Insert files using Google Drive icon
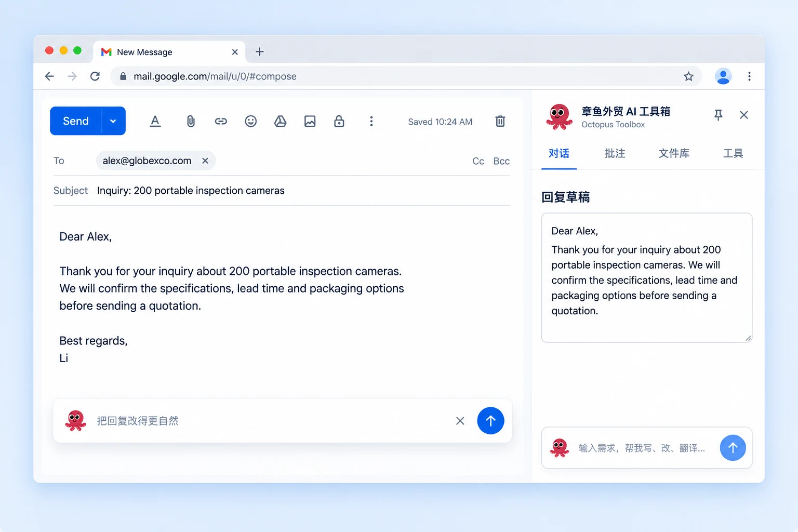This screenshot has width=798, height=532. pos(280,121)
